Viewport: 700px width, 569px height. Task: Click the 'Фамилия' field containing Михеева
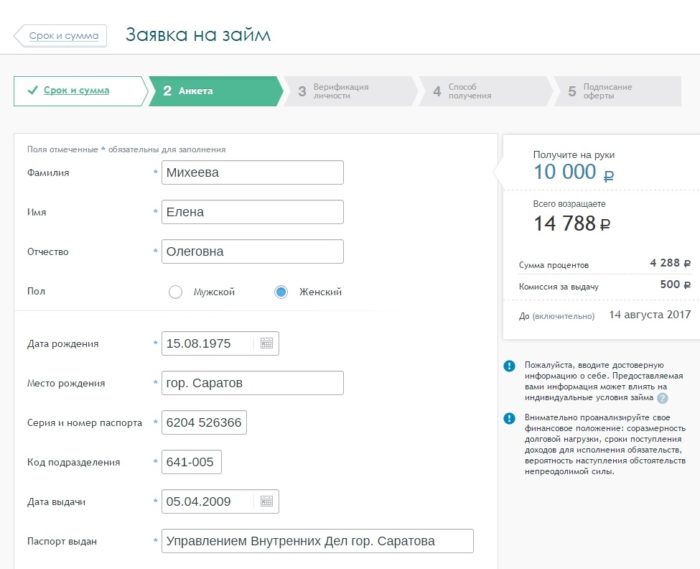pos(252,172)
